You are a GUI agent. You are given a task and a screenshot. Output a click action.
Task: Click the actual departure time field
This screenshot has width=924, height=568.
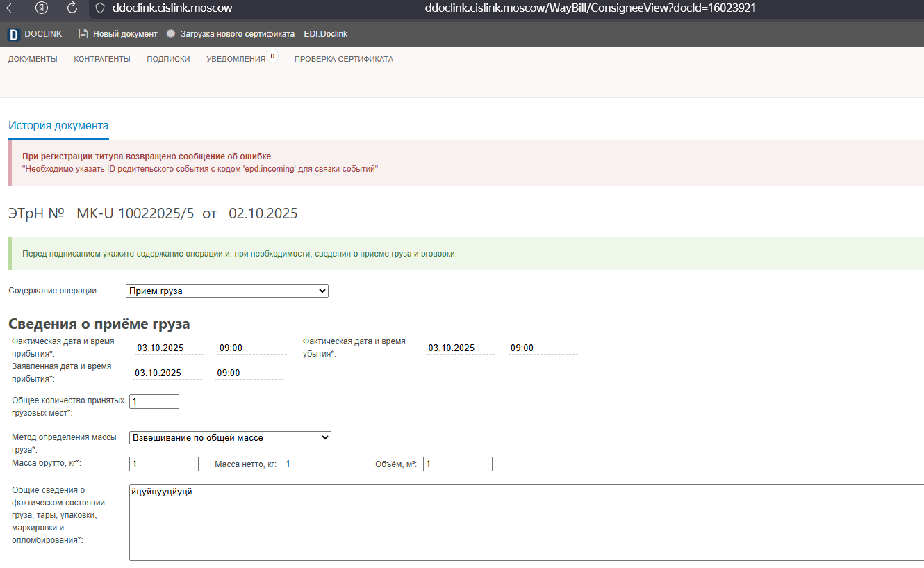(543, 348)
